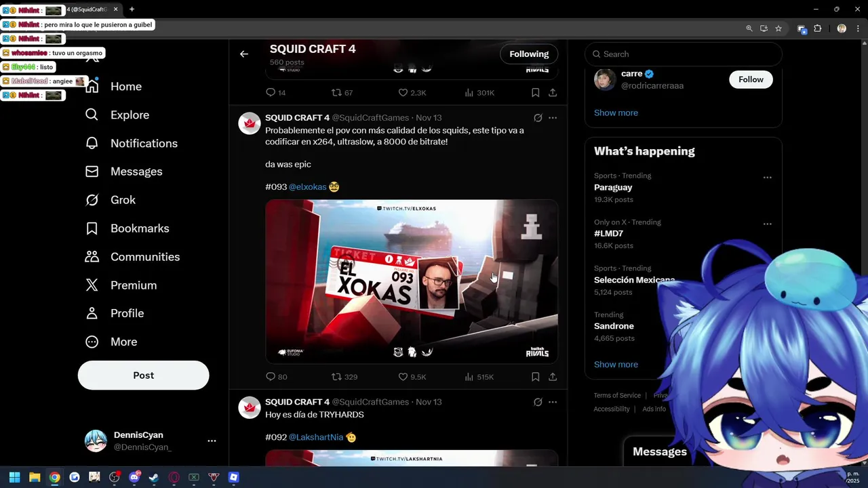Open Roblox from the taskbar
Screen dimensions: 868x488
pos(234,477)
